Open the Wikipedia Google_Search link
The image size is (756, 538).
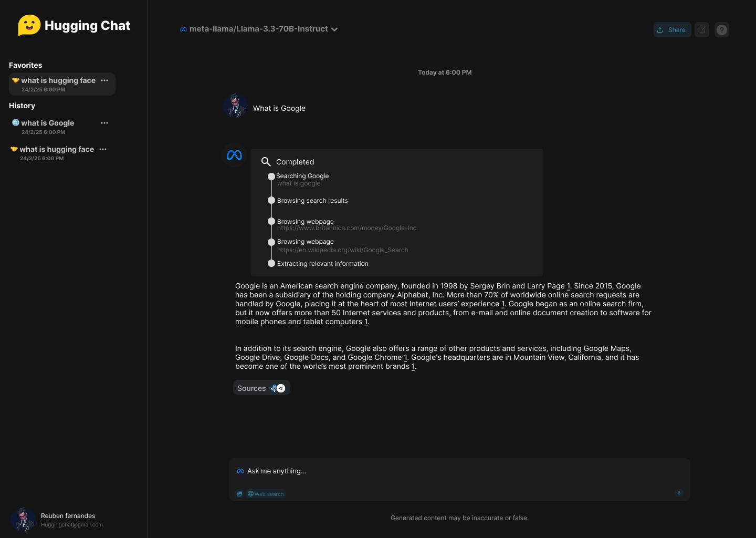point(342,250)
